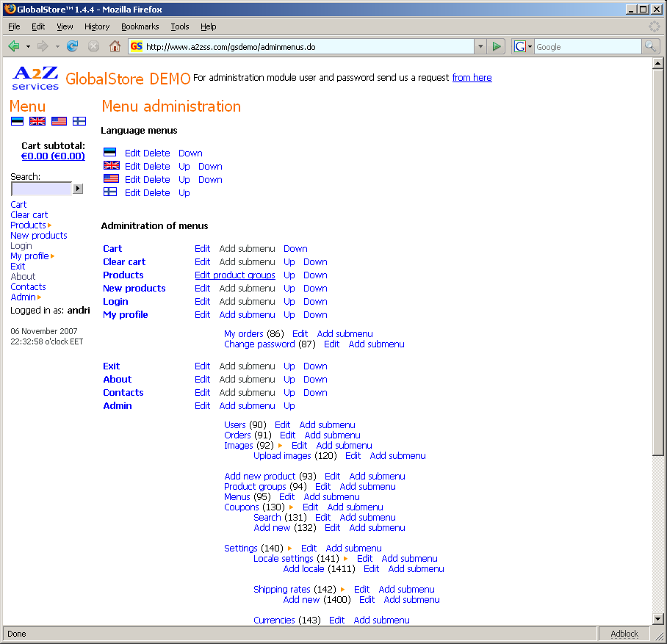Click the Firefox icon in the title bar
667x644 pixels.
point(10,9)
